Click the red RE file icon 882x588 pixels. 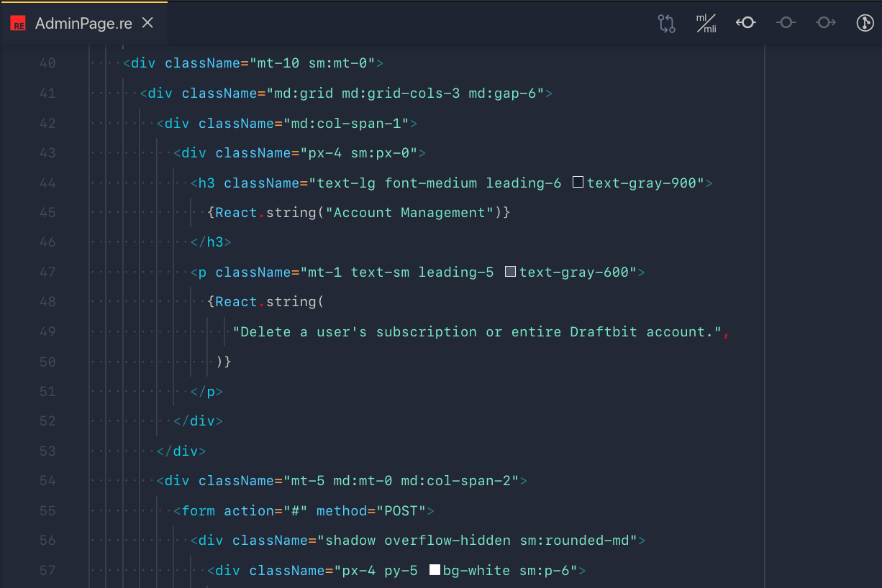(x=18, y=23)
